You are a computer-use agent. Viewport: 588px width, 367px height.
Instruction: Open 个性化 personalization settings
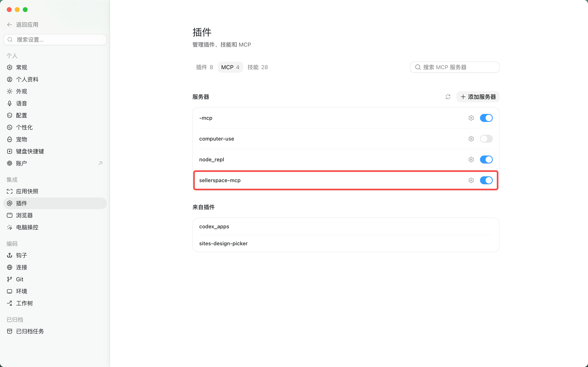(x=55, y=128)
